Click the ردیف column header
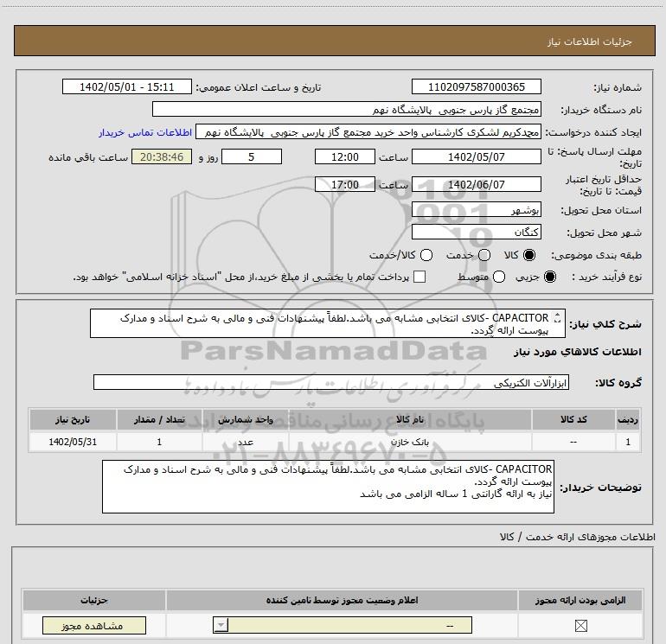Image resolution: width=666 pixels, height=644 pixels. (628, 419)
